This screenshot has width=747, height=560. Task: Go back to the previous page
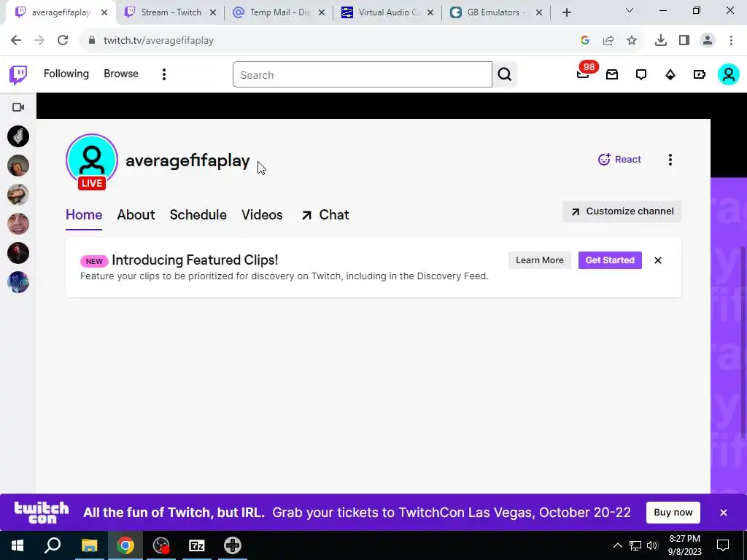tap(16, 41)
